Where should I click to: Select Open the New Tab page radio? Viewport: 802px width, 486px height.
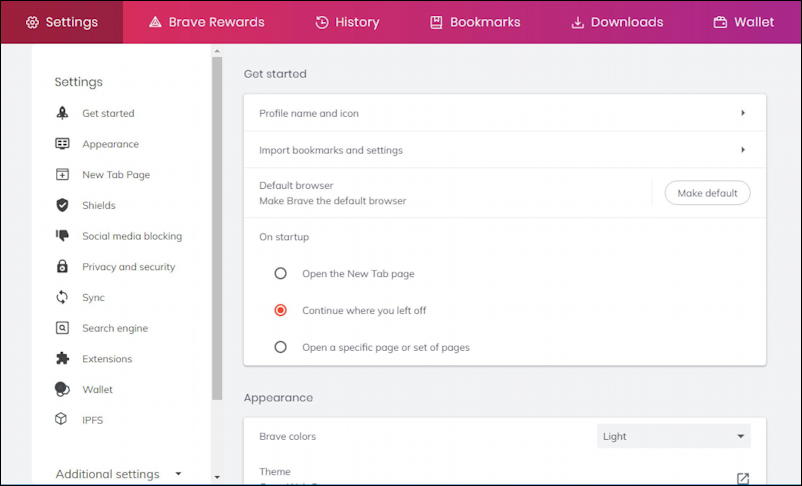(280, 274)
